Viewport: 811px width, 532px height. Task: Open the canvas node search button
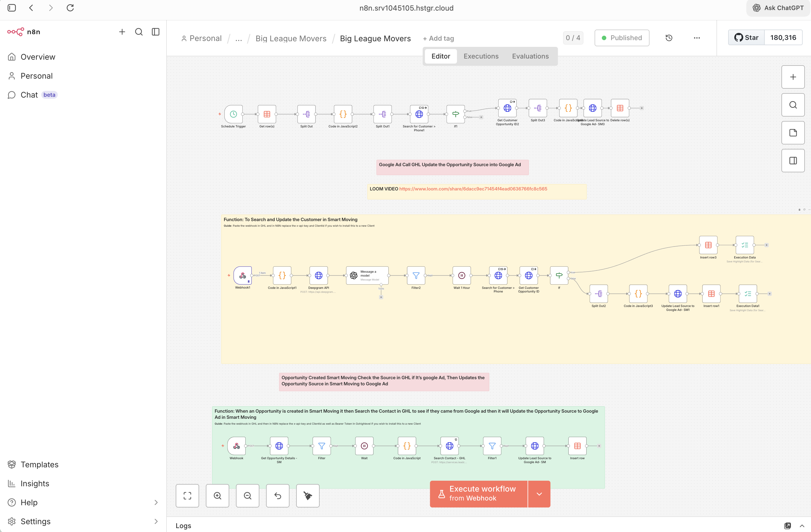tap(793, 105)
